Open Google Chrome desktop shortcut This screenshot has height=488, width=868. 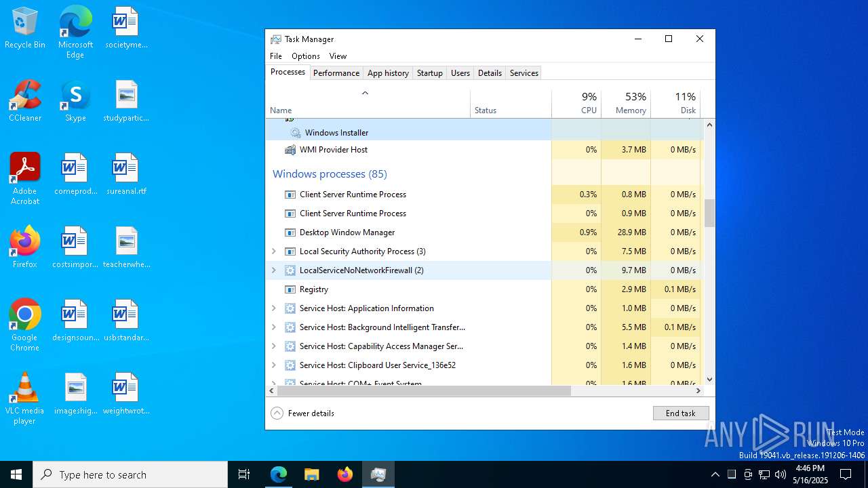click(25, 325)
